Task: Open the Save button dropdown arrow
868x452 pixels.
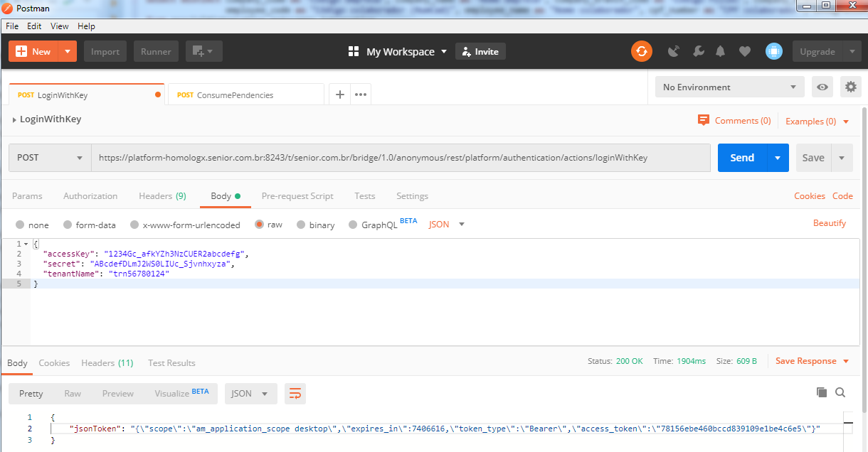Action: pos(842,158)
